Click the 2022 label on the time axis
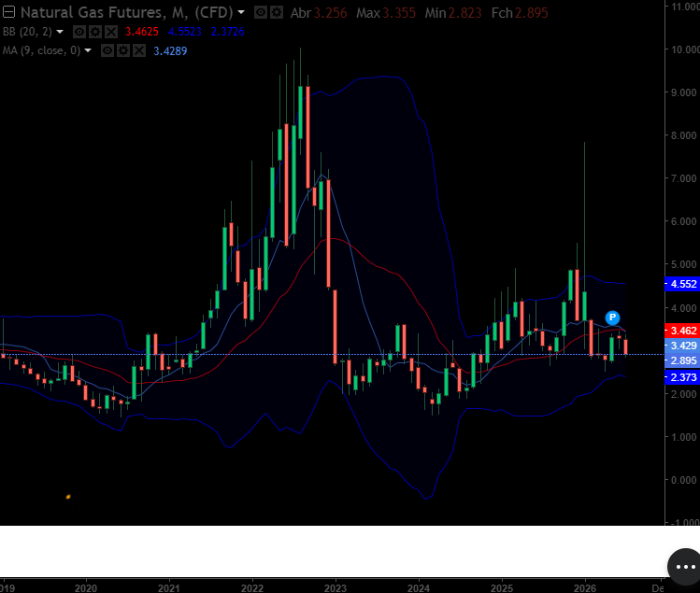The width and height of the screenshot is (700, 593). pos(252,588)
